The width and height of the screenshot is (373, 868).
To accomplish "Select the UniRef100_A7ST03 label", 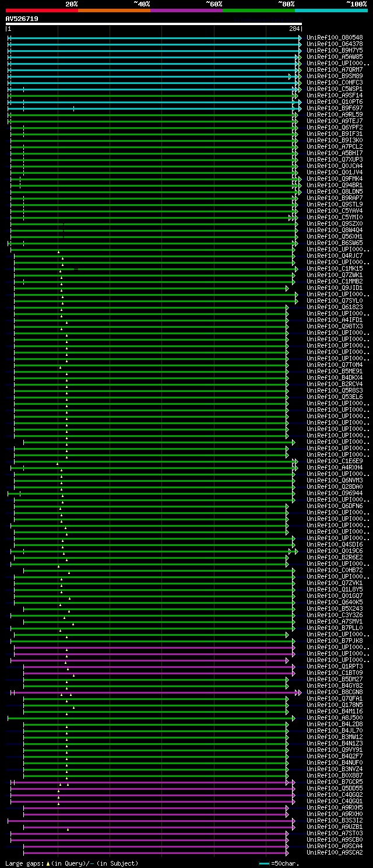I will point(335,834).
